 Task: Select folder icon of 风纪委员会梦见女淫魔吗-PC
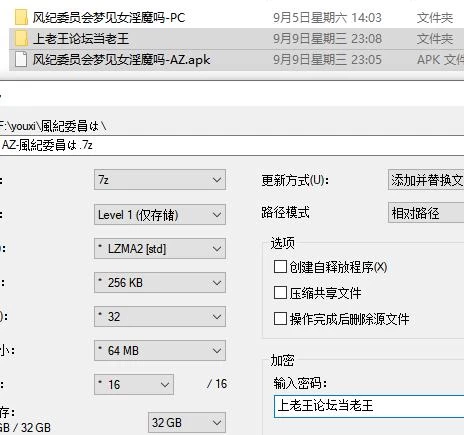[x=21, y=17]
